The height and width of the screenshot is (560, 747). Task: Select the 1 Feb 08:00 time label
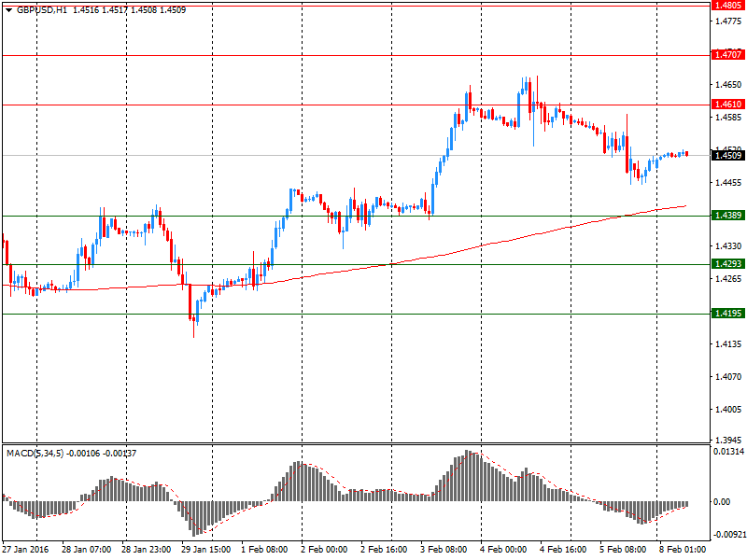(264, 550)
